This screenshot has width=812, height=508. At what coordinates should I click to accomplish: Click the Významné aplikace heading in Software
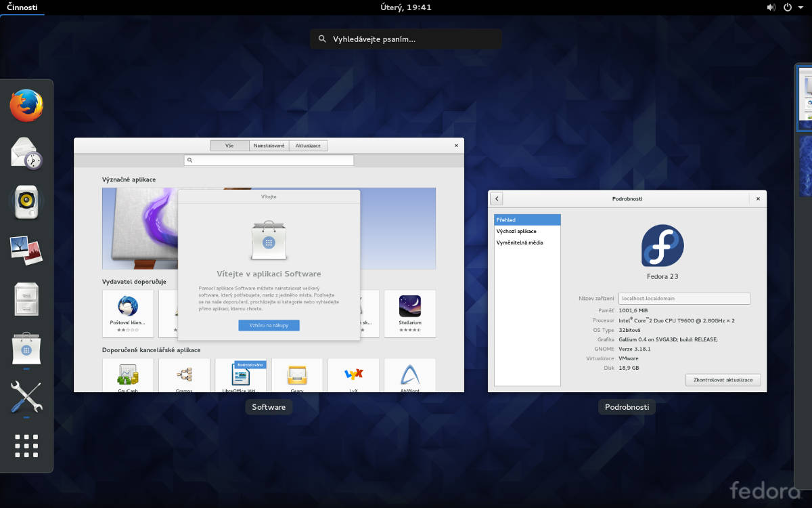pyautogui.click(x=129, y=179)
